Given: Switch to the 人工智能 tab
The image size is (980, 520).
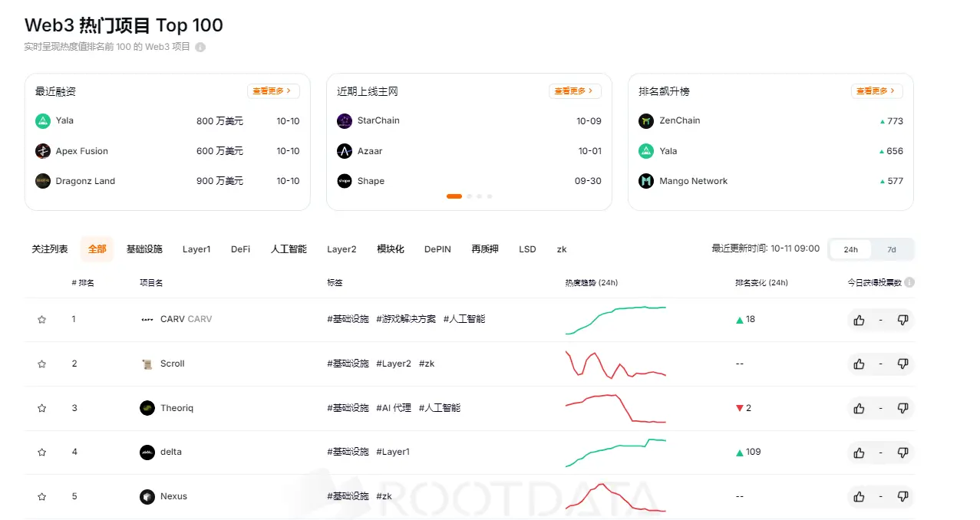Looking at the screenshot, I should click(x=288, y=249).
